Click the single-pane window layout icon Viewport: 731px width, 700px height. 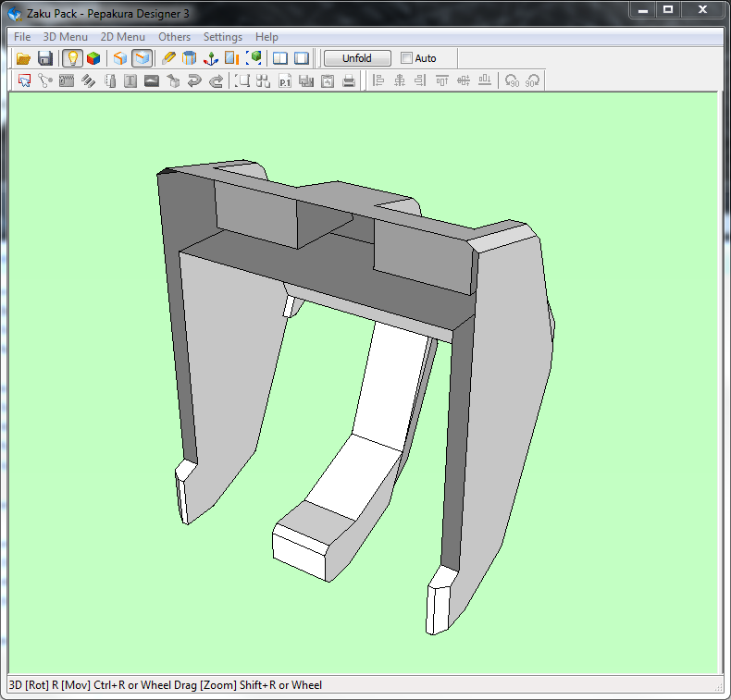pyautogui.click(x=302, y=58)
